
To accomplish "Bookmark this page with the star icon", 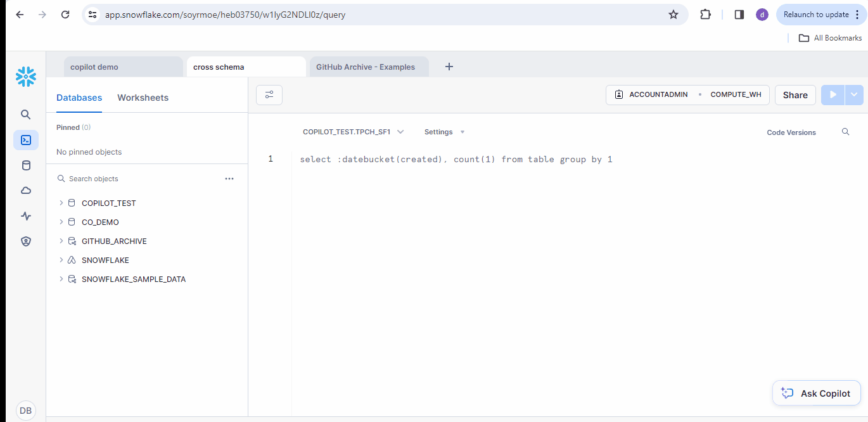I will (673, 15).
